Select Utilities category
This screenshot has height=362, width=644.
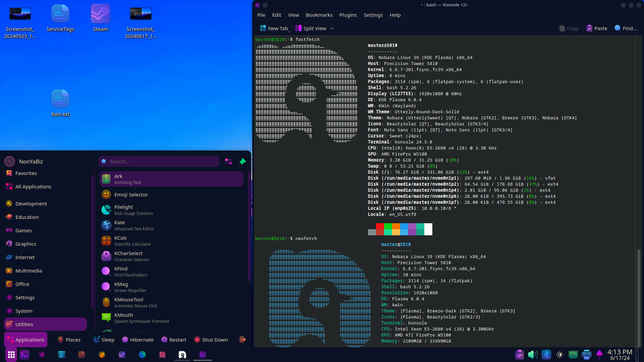(45, 324)
